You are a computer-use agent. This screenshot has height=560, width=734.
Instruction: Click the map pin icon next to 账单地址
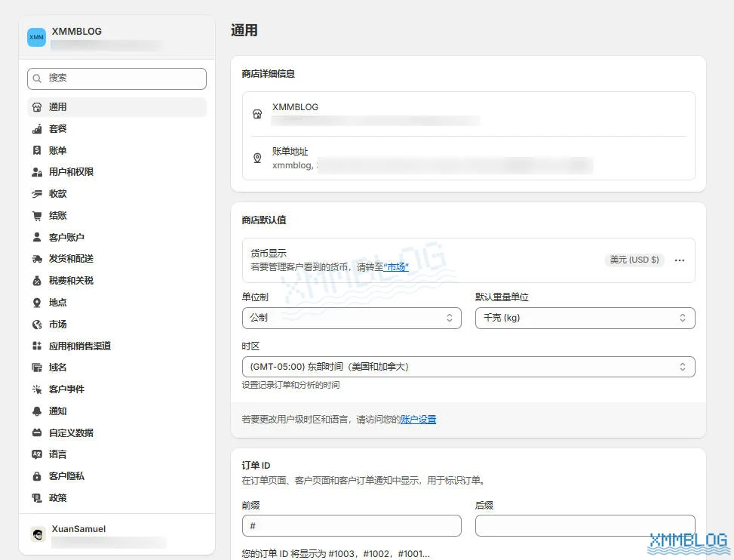pos(257,158)
